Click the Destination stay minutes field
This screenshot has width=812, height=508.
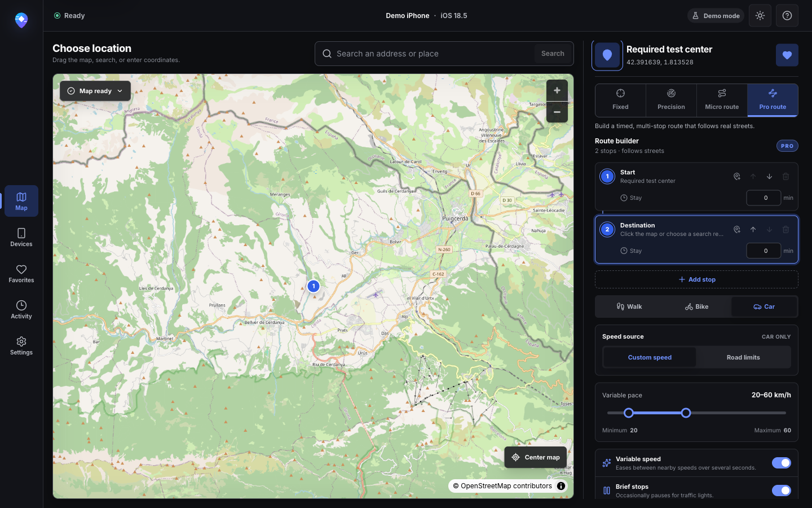pyautogui.click(x=764, y=251)
